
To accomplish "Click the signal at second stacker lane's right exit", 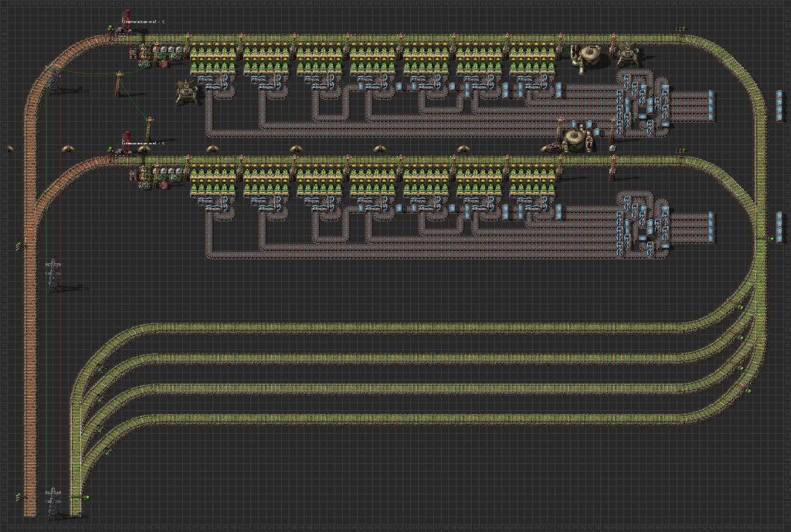I will (742, 338).
